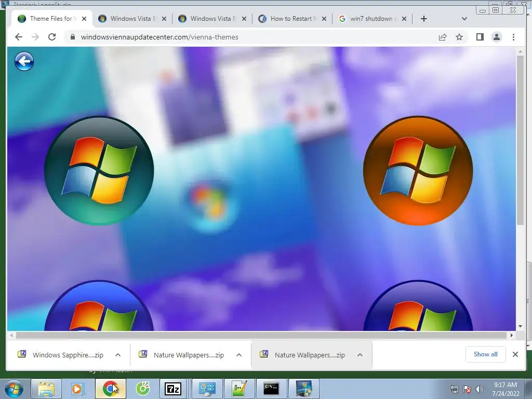
Task: Open the Windows Start menu
Action: click(x=14, y=389)
